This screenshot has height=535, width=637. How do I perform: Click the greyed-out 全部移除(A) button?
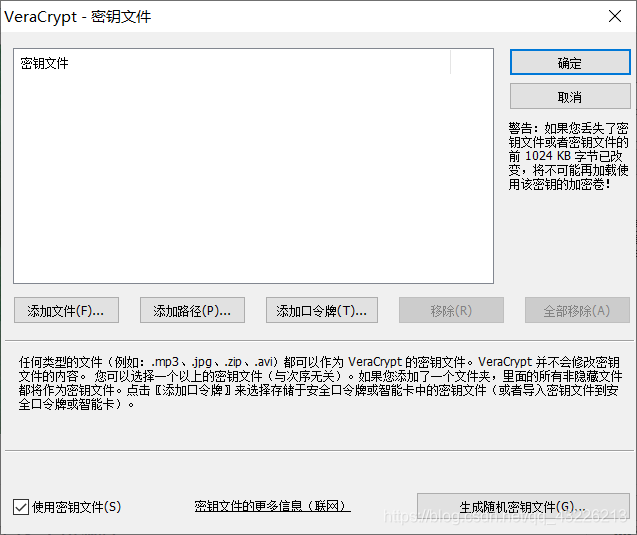pos(577,310)
